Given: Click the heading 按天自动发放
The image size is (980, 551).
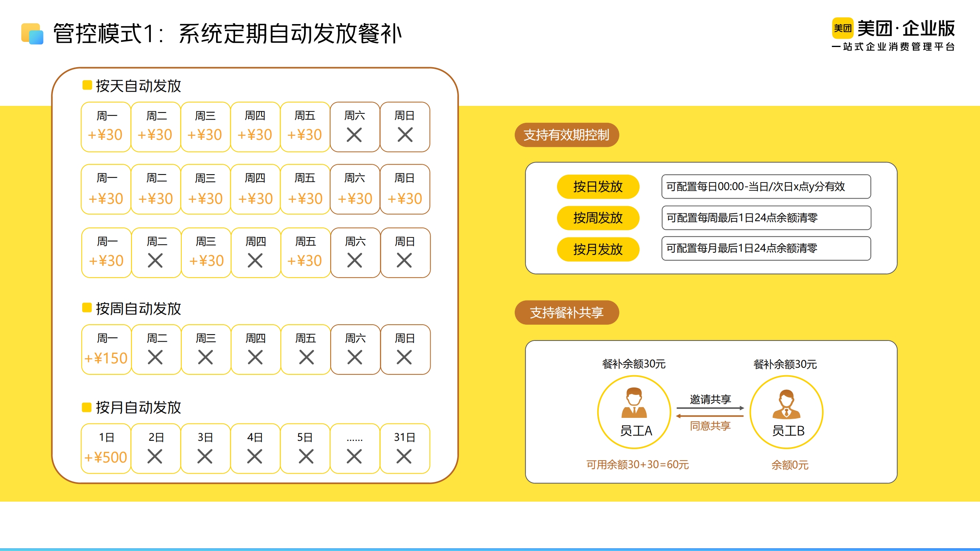Looking at the screenshot, I should 138,86.
